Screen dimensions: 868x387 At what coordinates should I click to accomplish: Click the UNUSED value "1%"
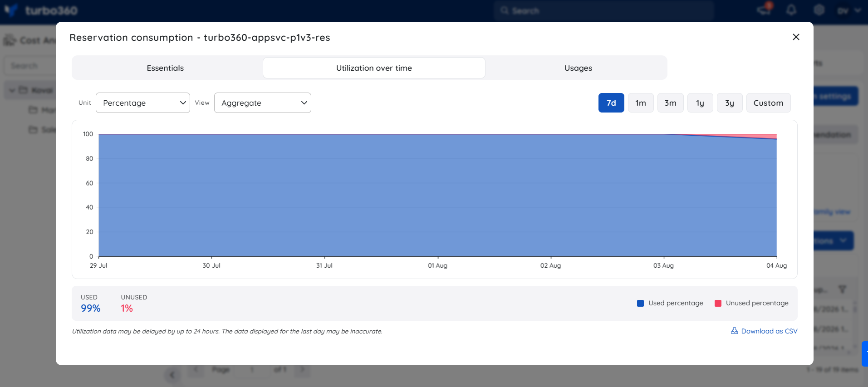coord(127,309)
